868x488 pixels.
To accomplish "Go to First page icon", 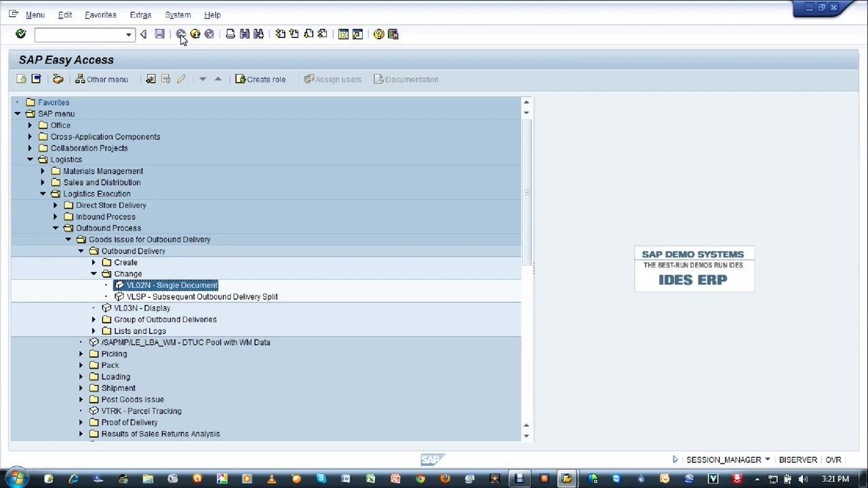I will point(280,34).
